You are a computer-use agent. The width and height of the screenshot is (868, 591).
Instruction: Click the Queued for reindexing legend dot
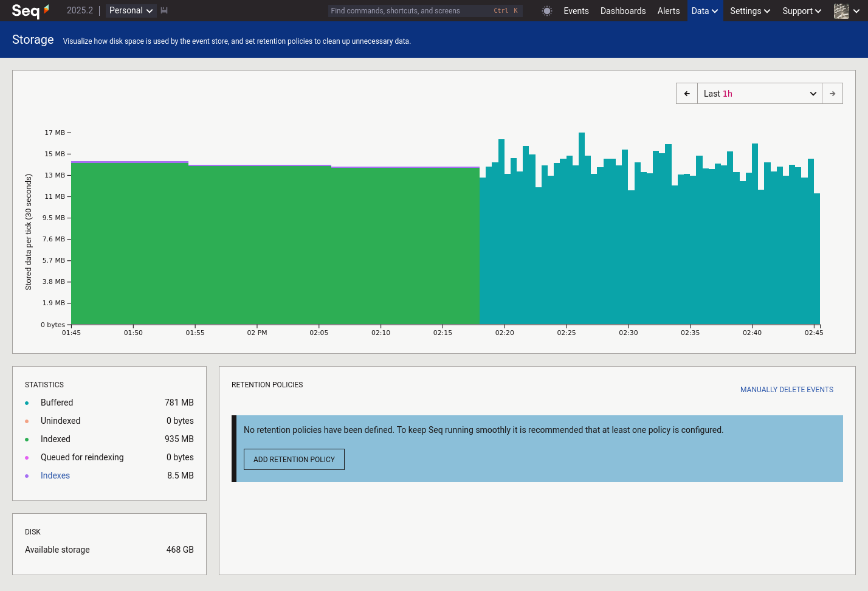coord(27,458)
